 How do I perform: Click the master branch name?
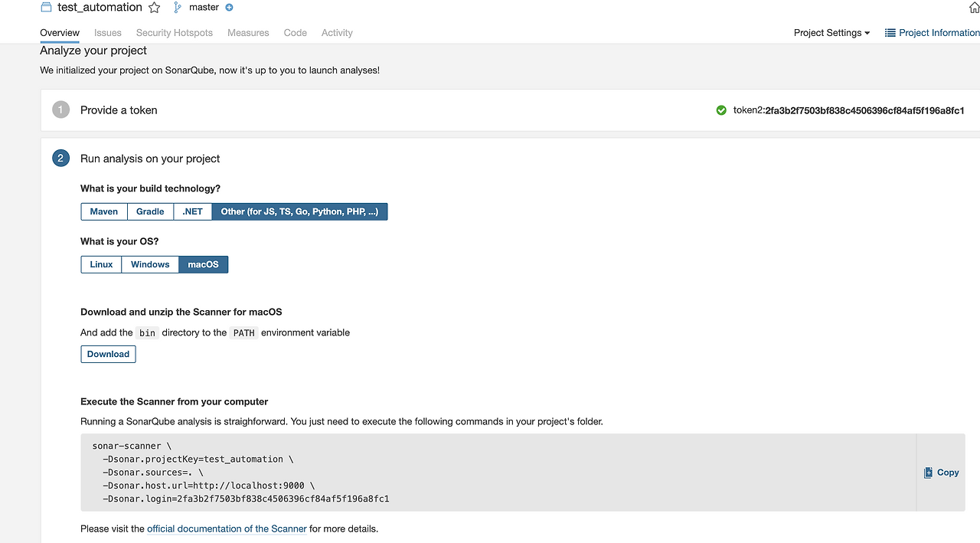[x=204, y=7]
